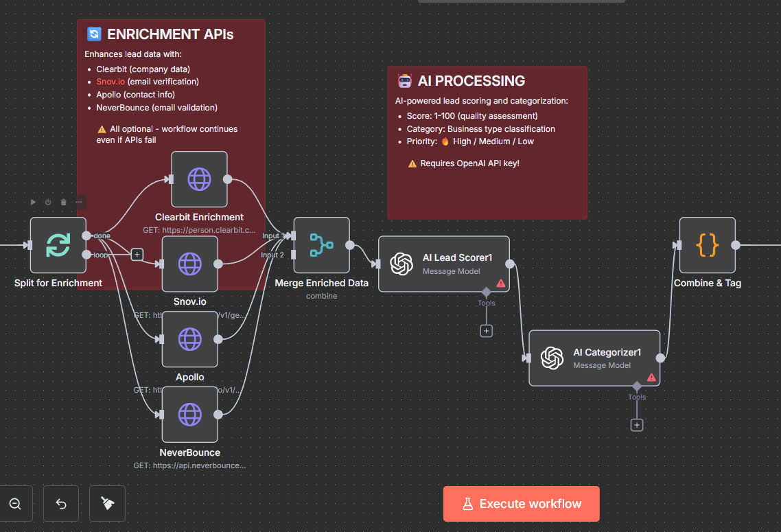Image resolution: width=781 pixels, height=532 pixels.
Task: Select the Combine & Tag code node
Action: pyautogui.click(x=708, y=245)
